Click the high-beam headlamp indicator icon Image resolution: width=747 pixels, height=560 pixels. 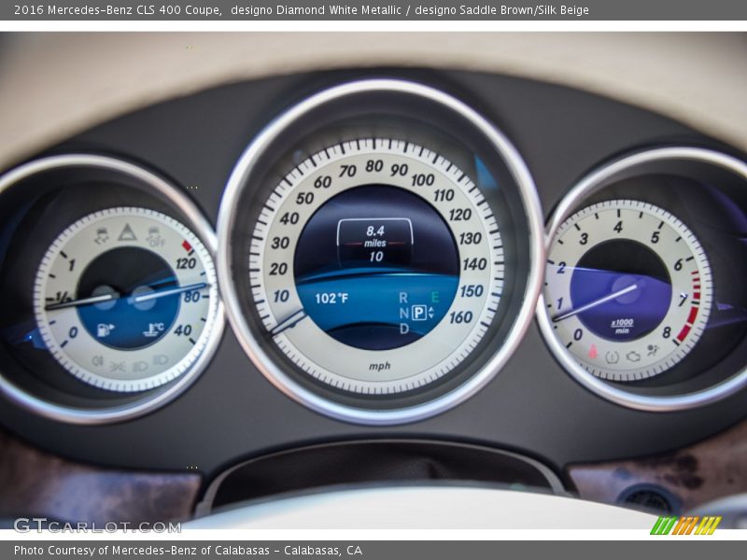[x=161, y=360]
